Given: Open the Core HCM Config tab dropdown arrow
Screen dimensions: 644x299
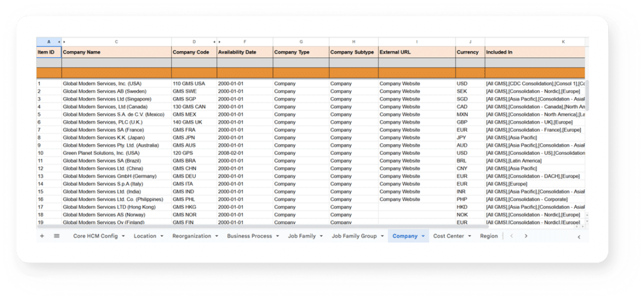Looking at the screenshot, I should 123,236.
